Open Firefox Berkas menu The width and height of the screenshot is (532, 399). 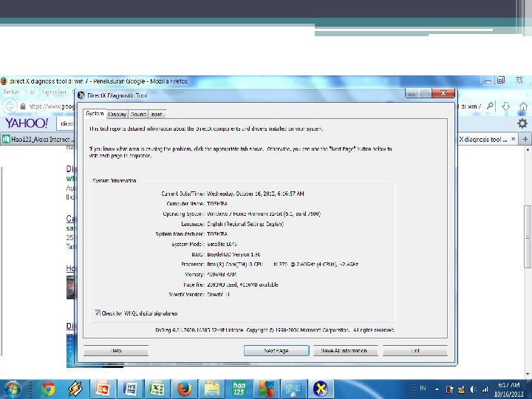tap(11, 92)
